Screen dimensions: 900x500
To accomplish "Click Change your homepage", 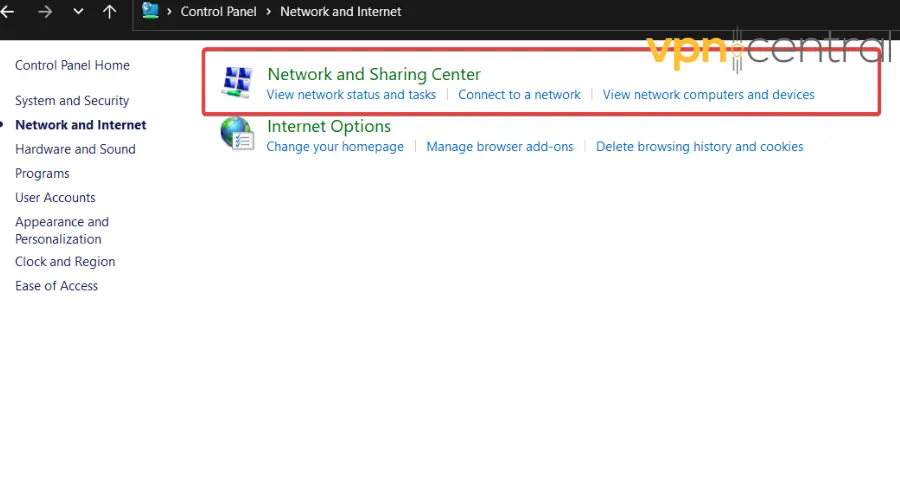I will coord(335,147).
